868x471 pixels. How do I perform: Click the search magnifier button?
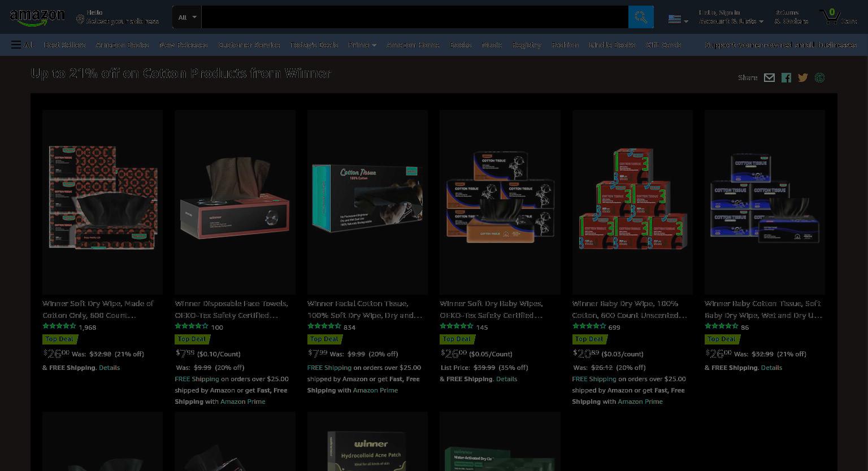(x=641, y=17)
